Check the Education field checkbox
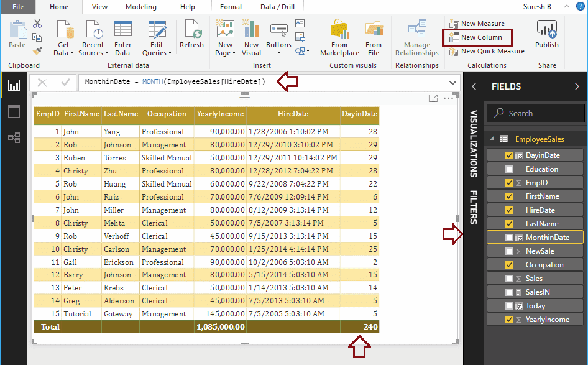This screenshot has width=588, height=365. click(509, 169)
